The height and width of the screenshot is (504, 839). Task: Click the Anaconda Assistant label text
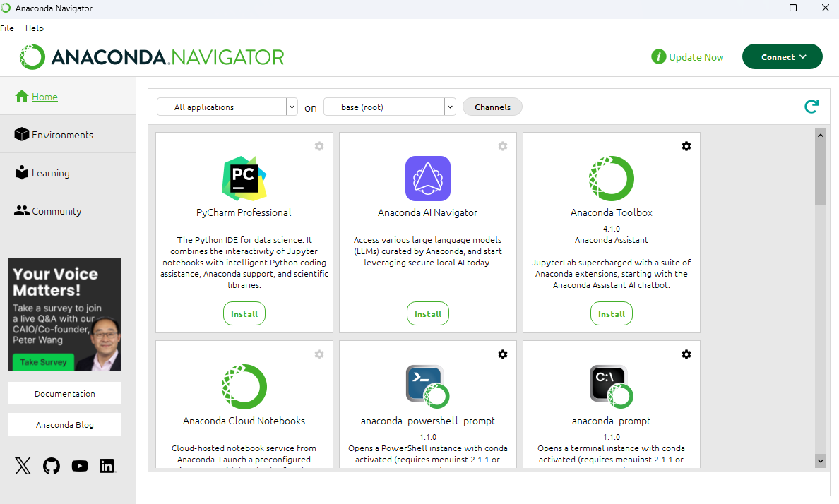pyautogui.click(x=611, y=240)
